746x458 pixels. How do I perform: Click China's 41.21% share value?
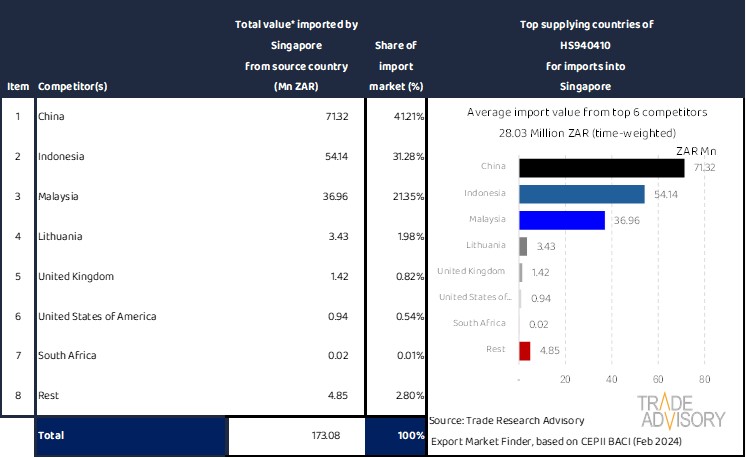click(407, 117)
